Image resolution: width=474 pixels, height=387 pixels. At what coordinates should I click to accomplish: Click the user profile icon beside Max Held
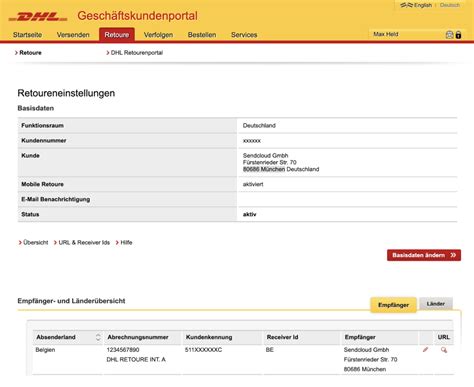(x=449, y=35)
